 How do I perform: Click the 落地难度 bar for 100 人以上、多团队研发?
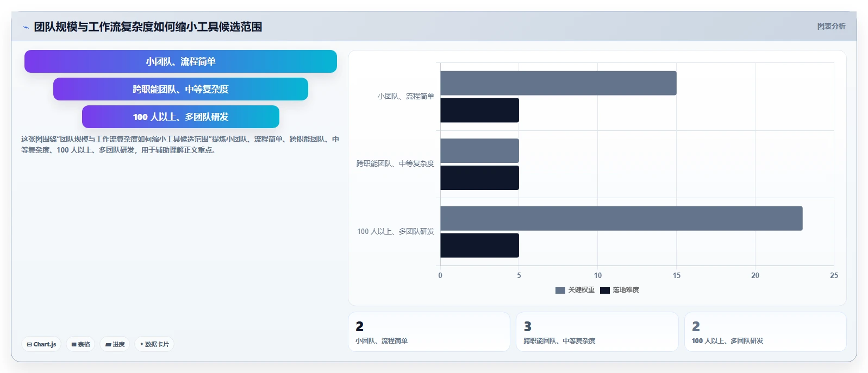tap(479, 245)
